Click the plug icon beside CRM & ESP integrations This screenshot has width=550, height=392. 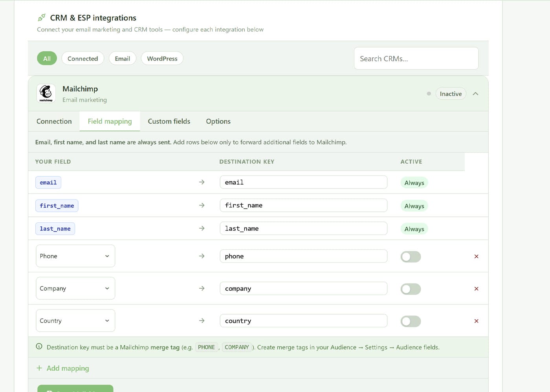42,18
